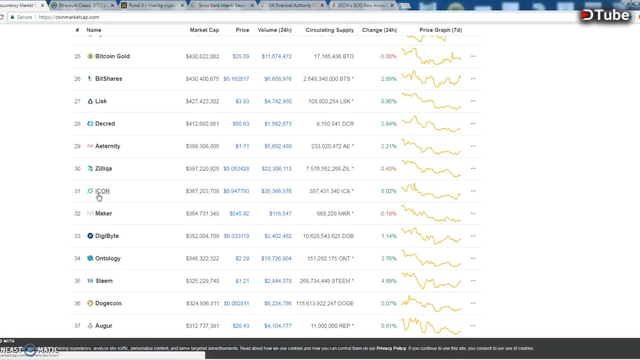Click the Zilliqa coin icon
The image size is (640, 360).
[90, 169]
